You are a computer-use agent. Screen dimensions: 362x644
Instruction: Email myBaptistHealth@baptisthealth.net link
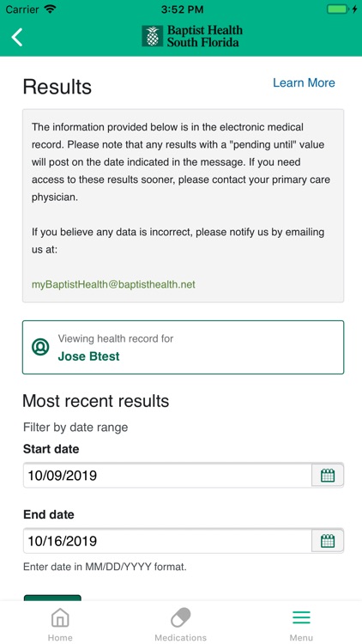[113, 284]
